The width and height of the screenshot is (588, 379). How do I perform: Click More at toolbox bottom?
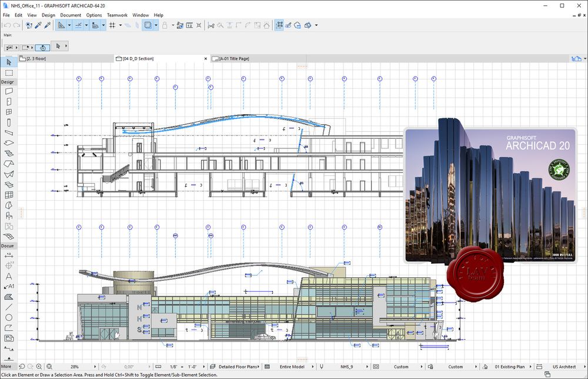[x=6, y=366]
